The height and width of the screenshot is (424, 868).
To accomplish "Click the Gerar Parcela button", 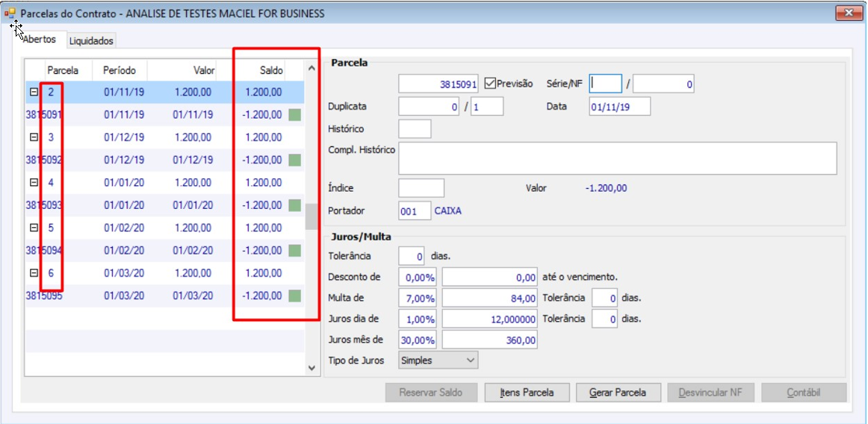I will click(x=619, y=393).
